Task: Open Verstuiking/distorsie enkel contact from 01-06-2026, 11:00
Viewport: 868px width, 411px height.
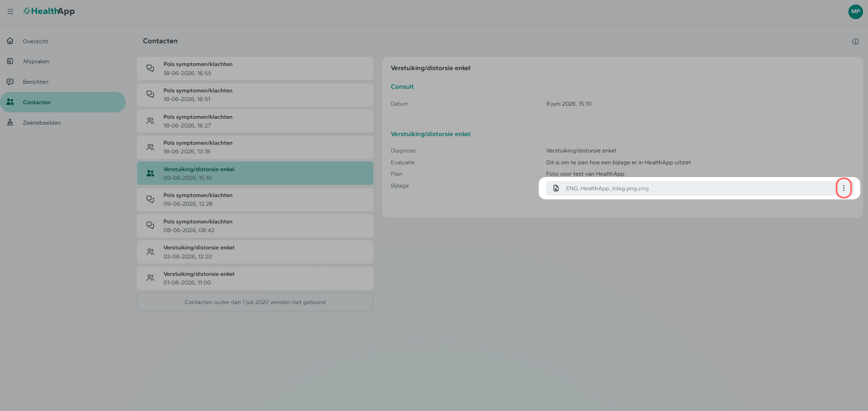Action: 255,278
